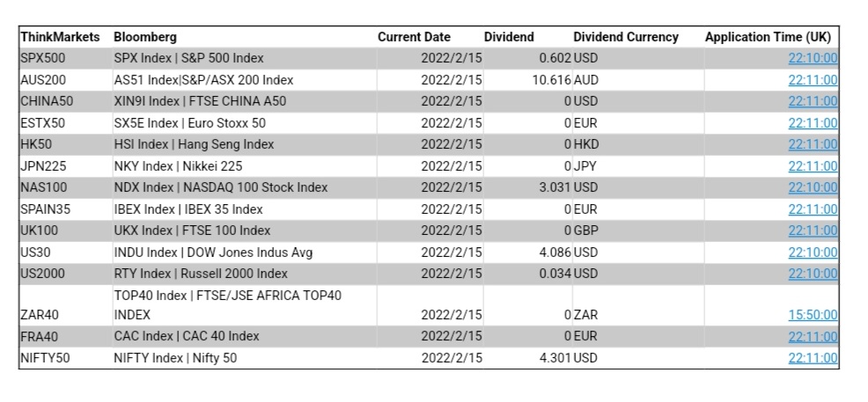Click the HK50 application time link
This screenshot has width=868, height=402.
click(x=813, y=144)
